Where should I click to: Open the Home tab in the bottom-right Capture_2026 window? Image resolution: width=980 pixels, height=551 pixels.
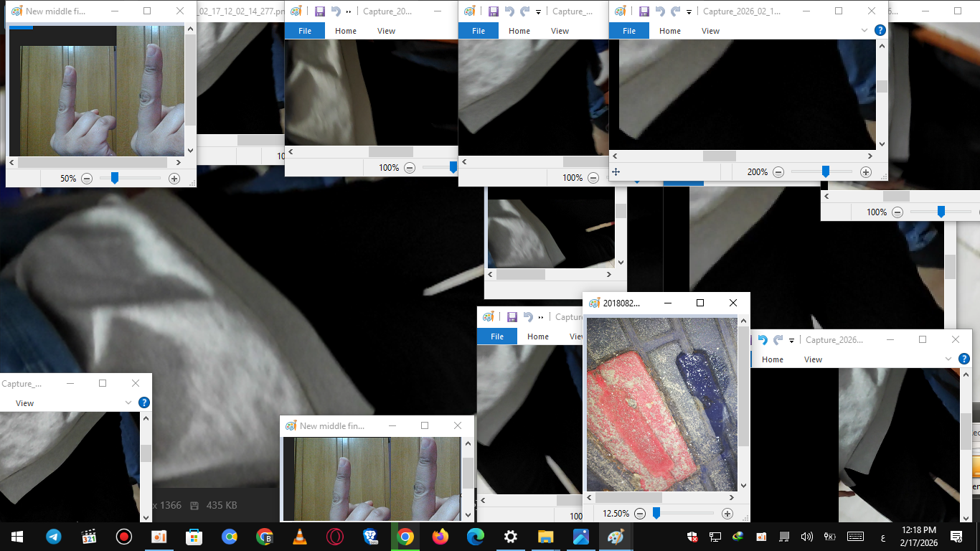[x=773, y=359]
